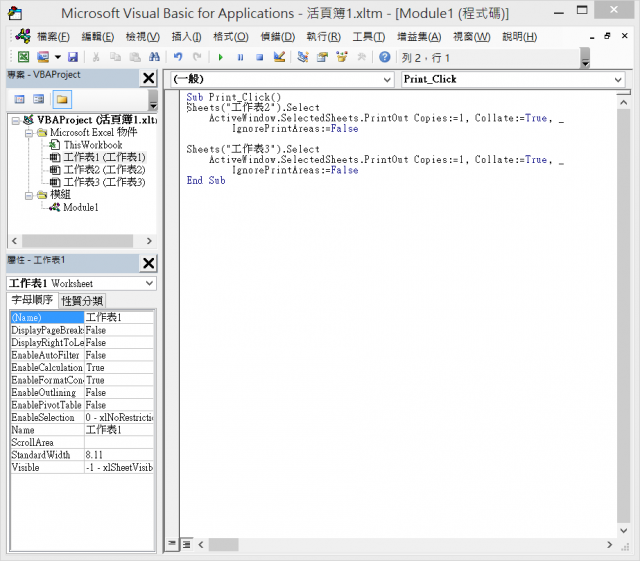
Task: Open the 執行(R) menu
Action: tap(323, 37)
